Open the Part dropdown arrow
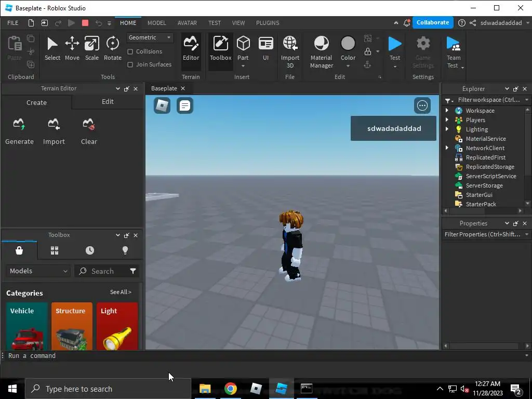This screenshot has width=532, height=399. pos(243,66)
